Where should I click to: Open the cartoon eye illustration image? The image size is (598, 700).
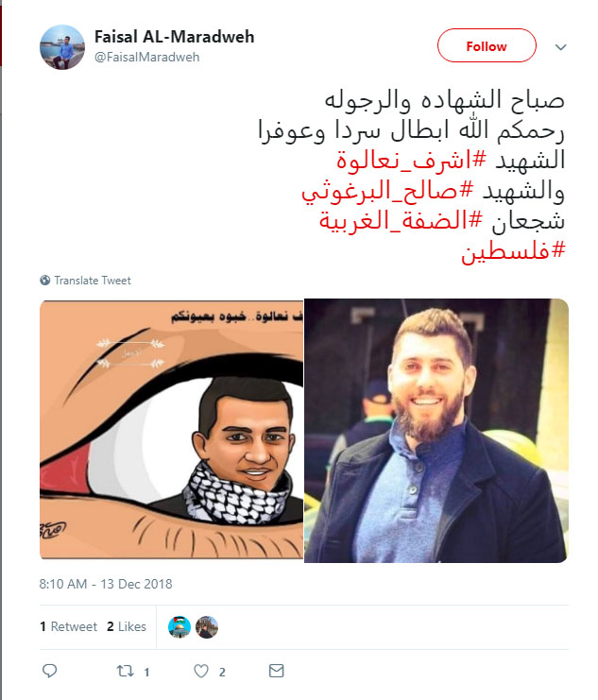point(172,430)
